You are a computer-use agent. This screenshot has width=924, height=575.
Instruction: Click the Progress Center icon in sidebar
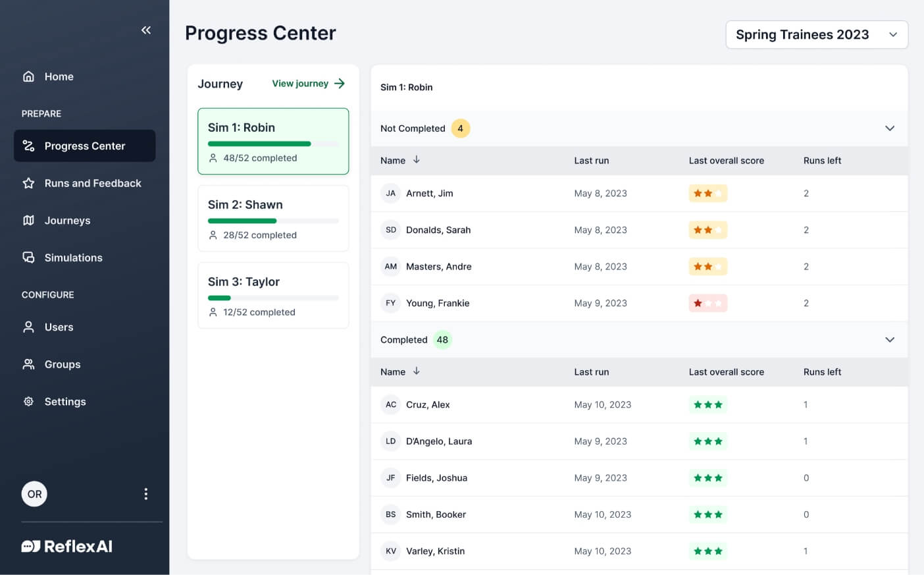pyautogui.click(x=28, y=146)
